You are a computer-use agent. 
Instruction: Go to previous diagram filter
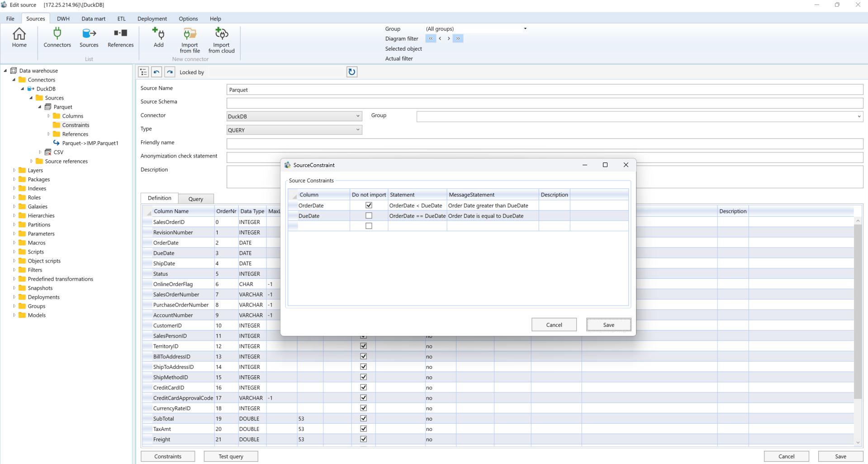coord(440,38)
